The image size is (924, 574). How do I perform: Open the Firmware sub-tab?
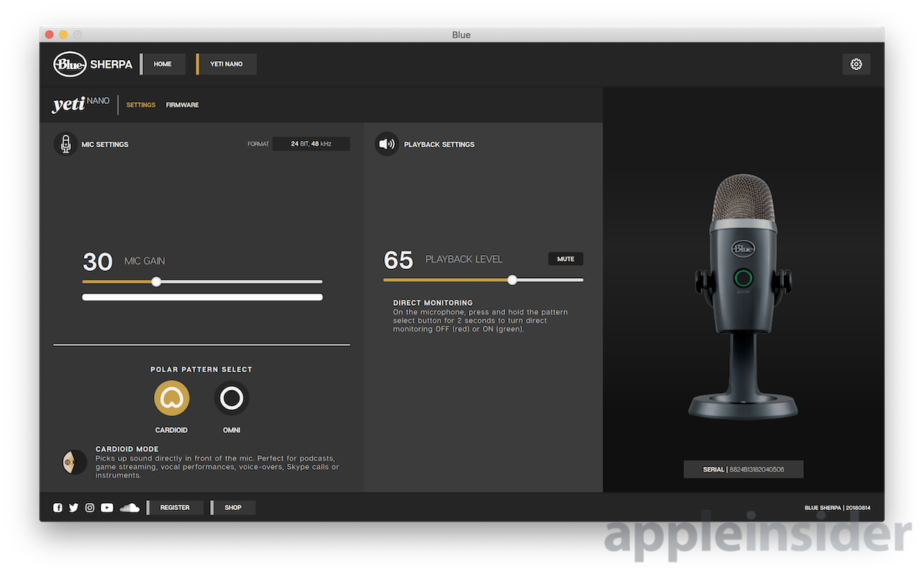click(182, 105)
